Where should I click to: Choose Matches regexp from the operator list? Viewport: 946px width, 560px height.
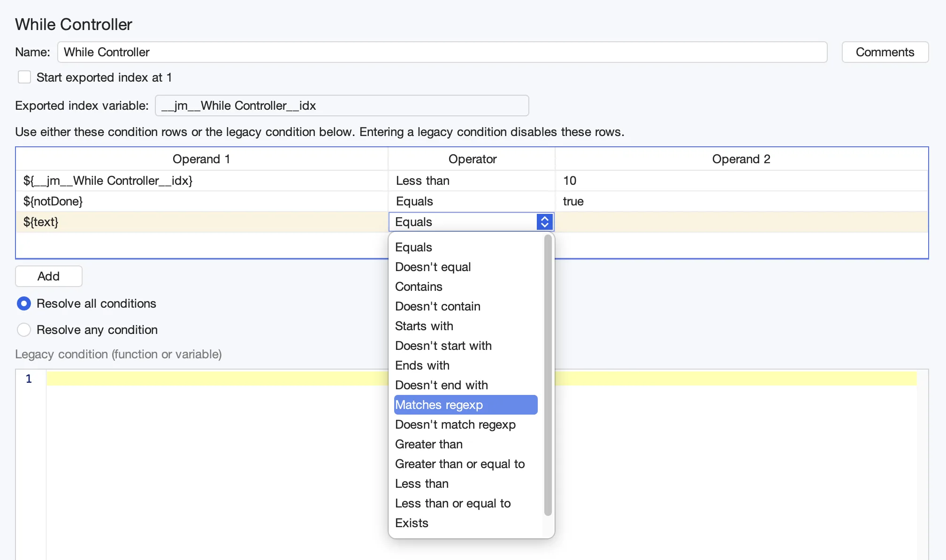(x=465, y=405)
